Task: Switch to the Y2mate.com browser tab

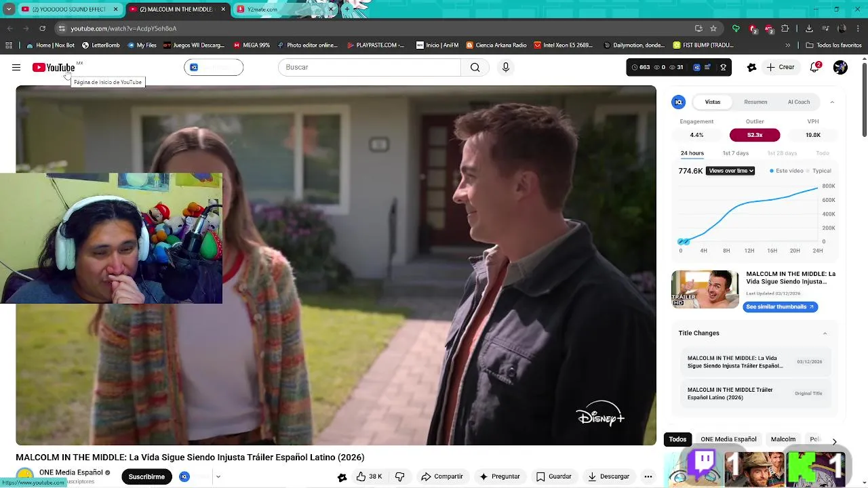Action: click(x=285, y=9)
